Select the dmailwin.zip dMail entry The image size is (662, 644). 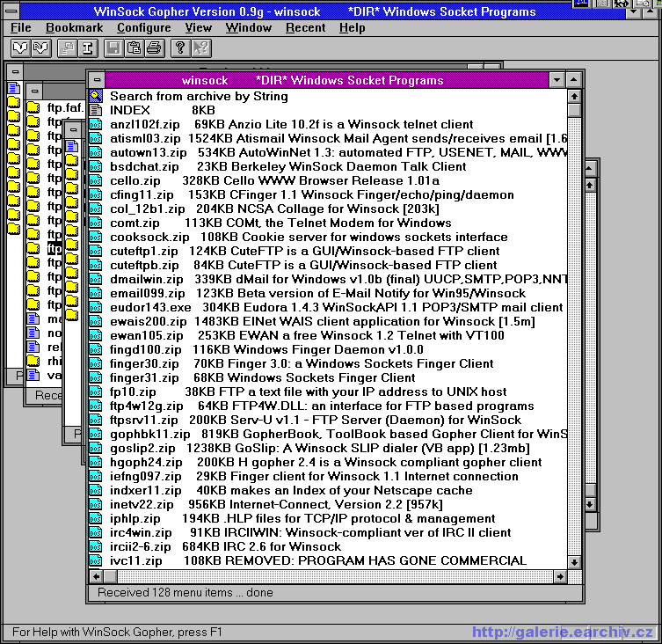338,279
